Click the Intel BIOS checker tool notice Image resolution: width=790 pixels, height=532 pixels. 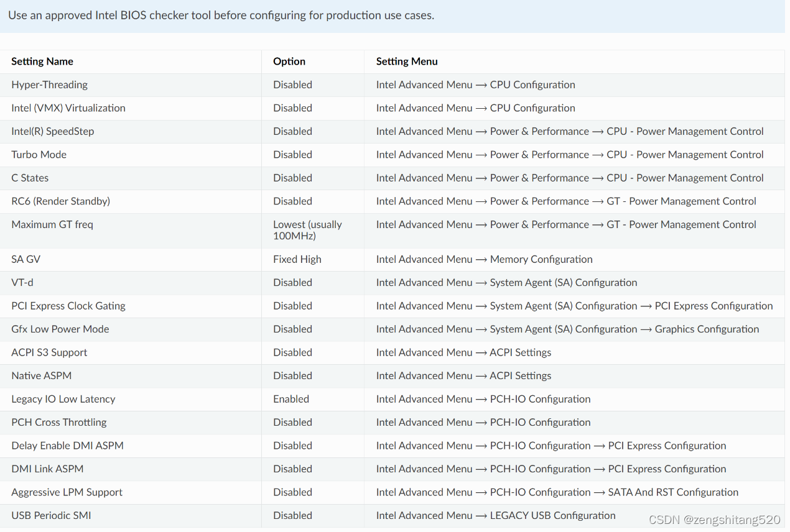point(221,15)
